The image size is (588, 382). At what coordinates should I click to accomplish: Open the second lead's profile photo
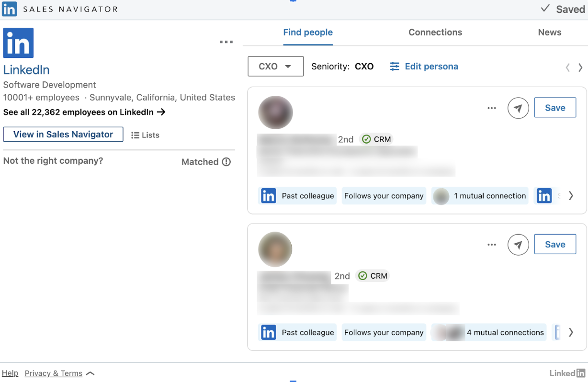click(x=275, y=249)
